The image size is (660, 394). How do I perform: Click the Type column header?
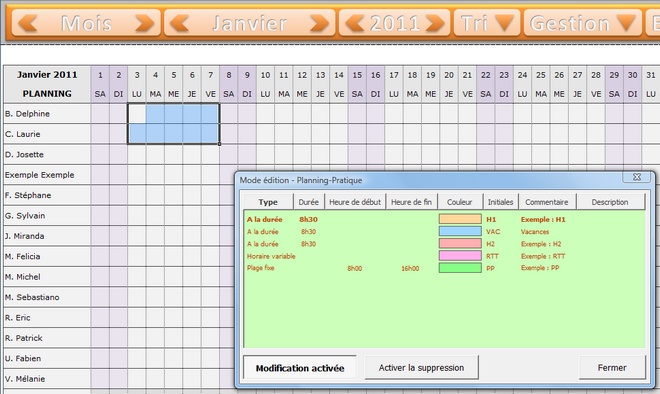click(268, 202)
